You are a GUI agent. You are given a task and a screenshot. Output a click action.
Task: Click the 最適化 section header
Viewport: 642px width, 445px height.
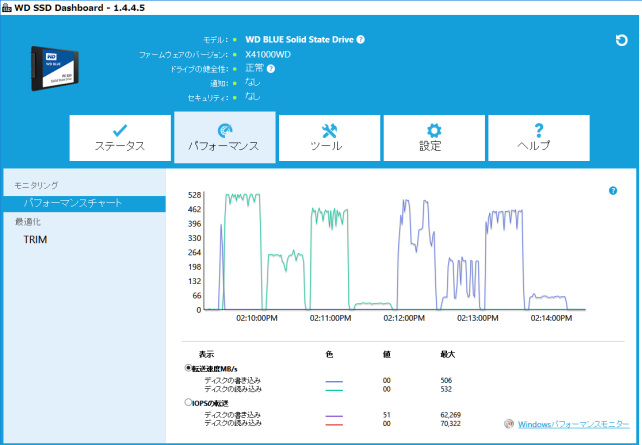point(28,222)
